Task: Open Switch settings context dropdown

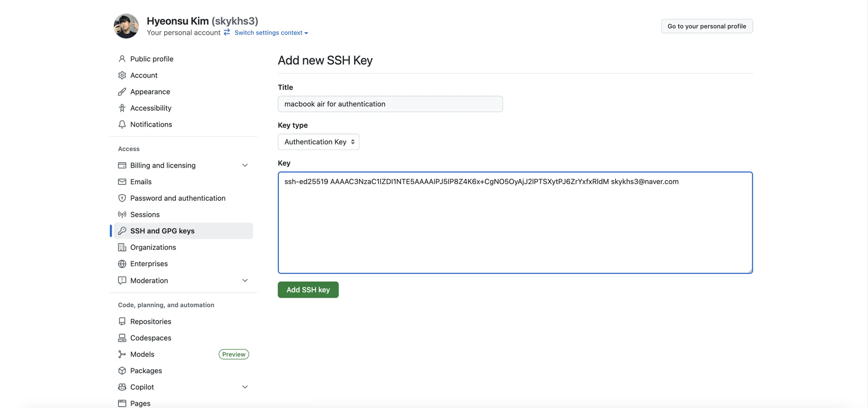Action: 271,33
